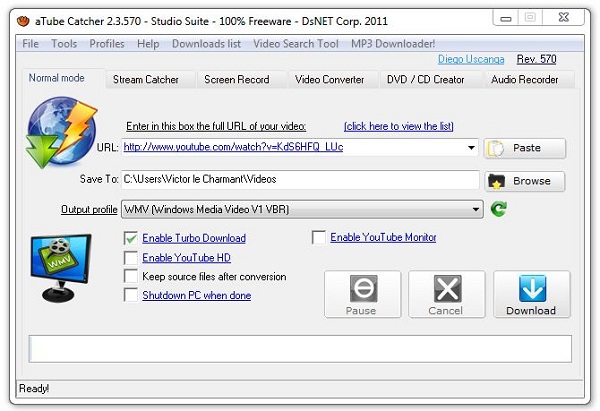600x411 pixels.
Task: Open the Output profile dropdown
Action: click(476, 210)
